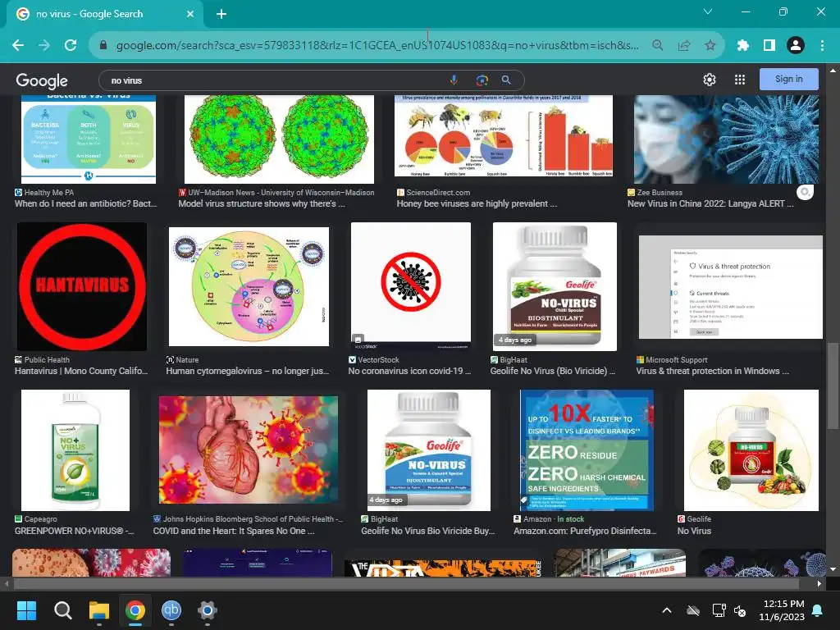The image size is (840, 630).
Task: Open 'Honey bee viruses are highly prevalent' link
Action: coord(477,203)
